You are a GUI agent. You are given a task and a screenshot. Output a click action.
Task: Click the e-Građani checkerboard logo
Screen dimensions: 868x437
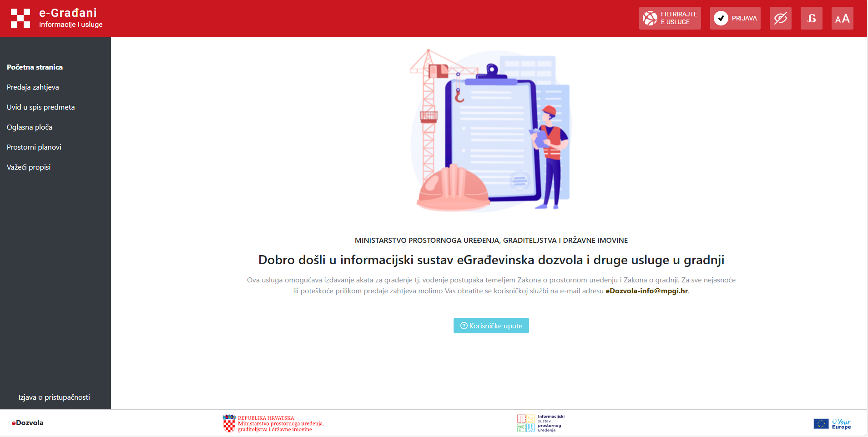(x=20, y=18)
